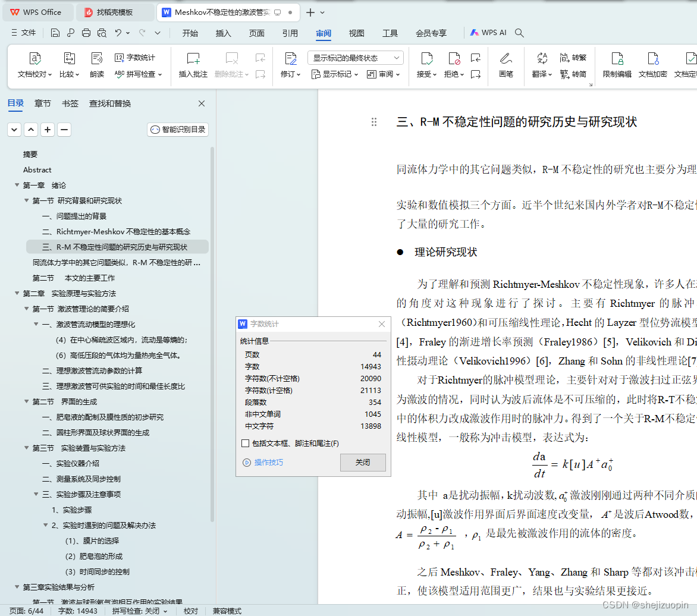This screenshot has width=697, height=616.
Task: Click the up arrow button in outline pane
Action: (x=31, y=130)
